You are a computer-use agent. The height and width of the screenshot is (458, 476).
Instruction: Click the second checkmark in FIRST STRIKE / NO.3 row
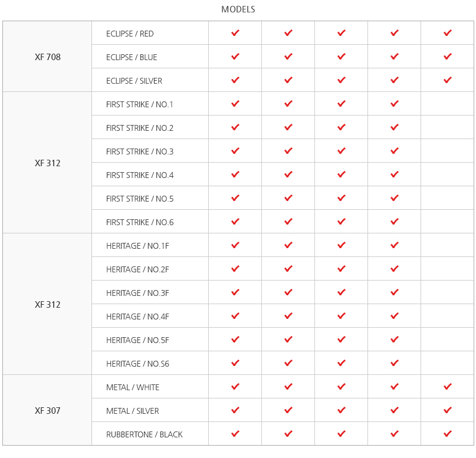point(288,151)
